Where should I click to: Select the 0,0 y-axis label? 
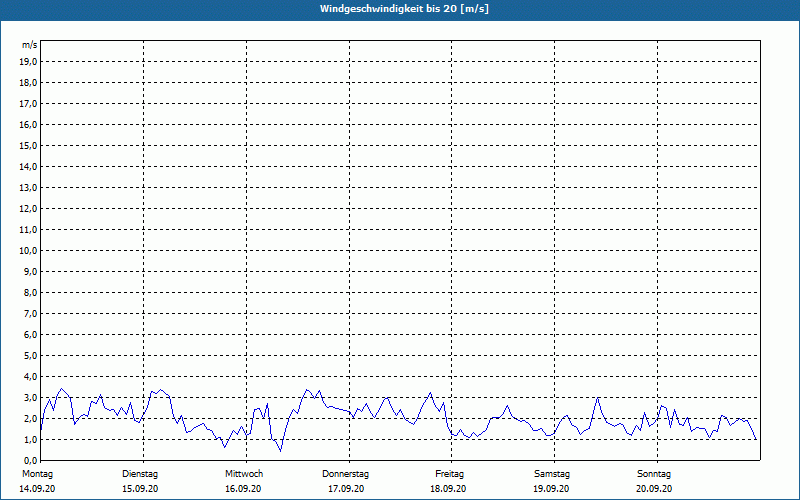pos(30,460)
